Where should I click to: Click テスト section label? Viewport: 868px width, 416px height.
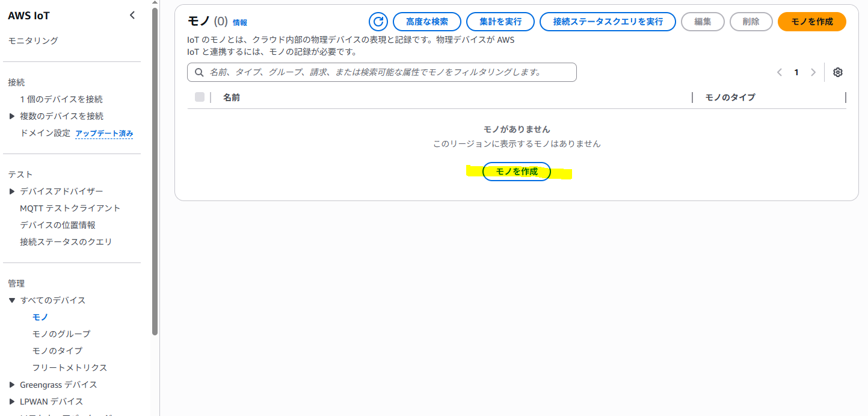coord(20,175)
